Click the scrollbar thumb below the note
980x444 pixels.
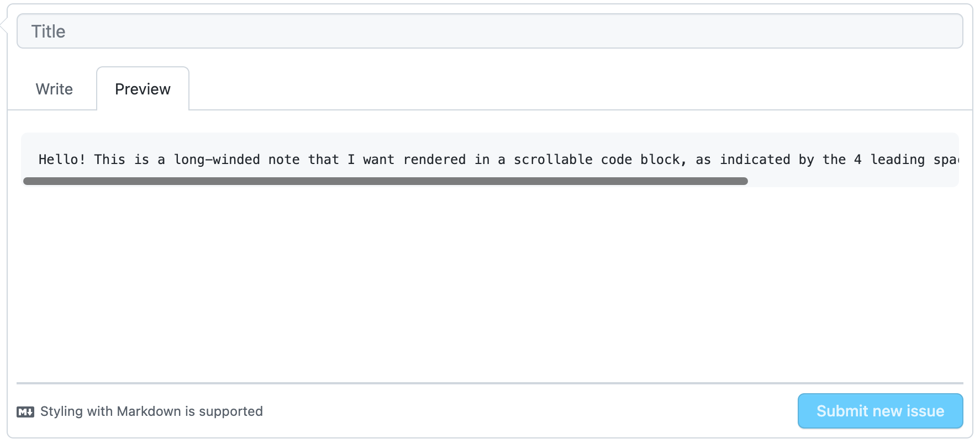(385, 181)
